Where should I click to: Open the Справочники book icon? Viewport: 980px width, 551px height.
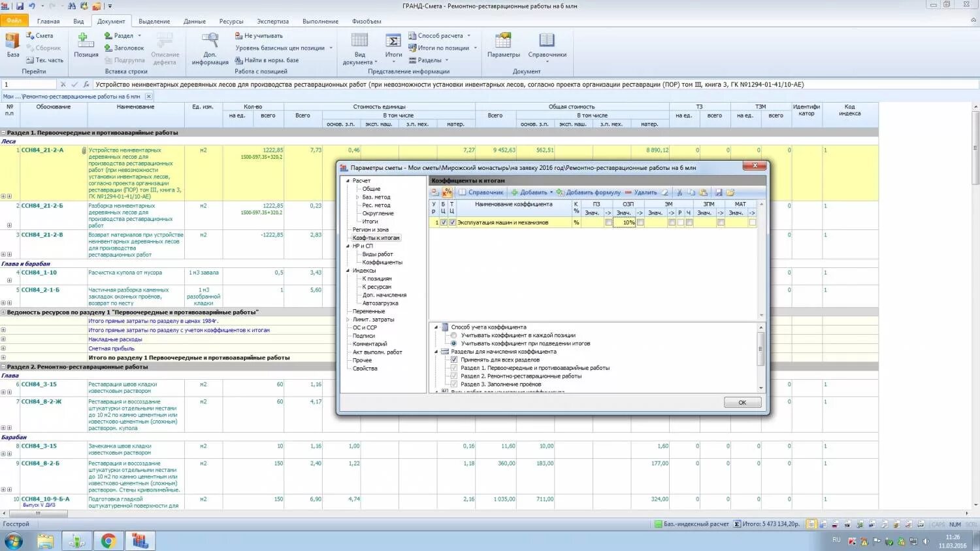[547, 46]
